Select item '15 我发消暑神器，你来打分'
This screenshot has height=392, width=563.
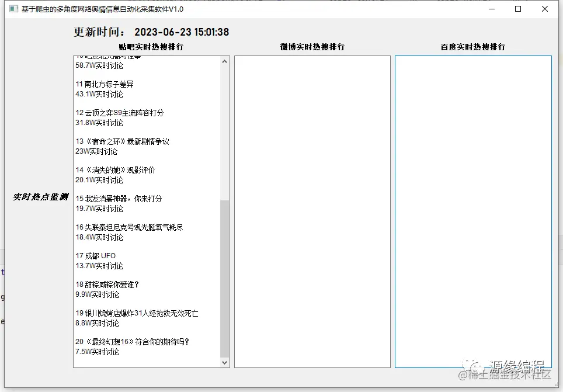119,199
